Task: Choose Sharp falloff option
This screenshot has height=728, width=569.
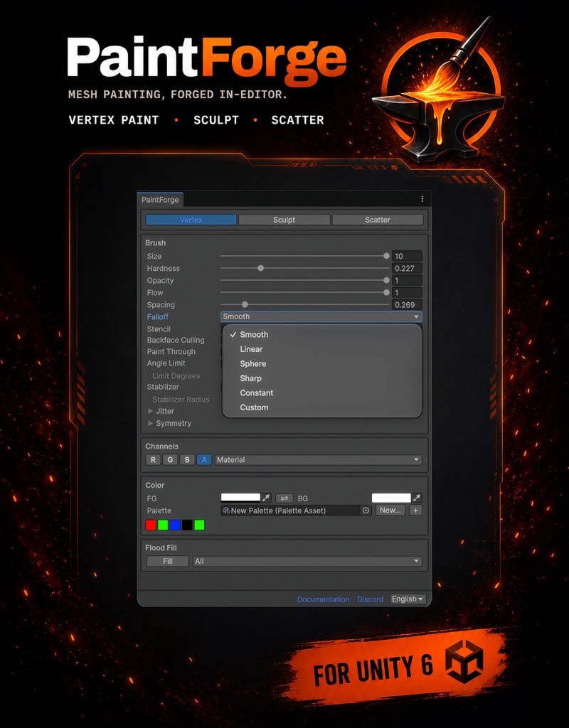Action: [x=322, y=378]
